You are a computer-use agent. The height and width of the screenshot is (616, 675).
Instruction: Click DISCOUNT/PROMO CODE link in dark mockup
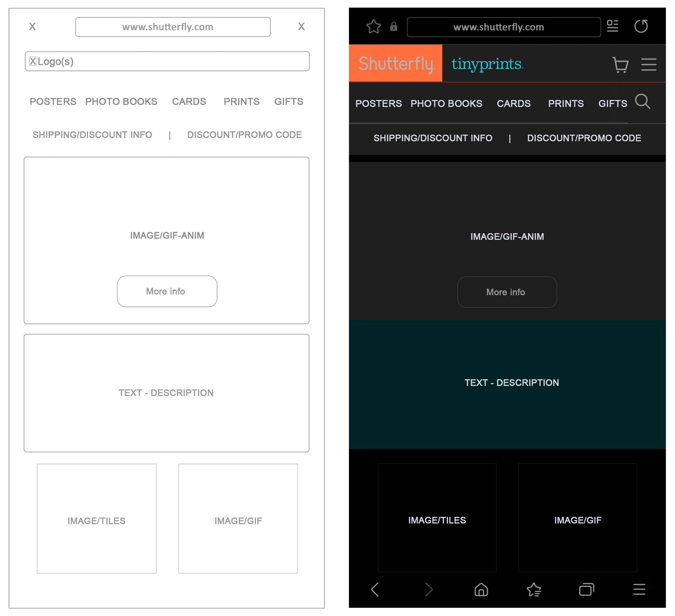[584, 138]
